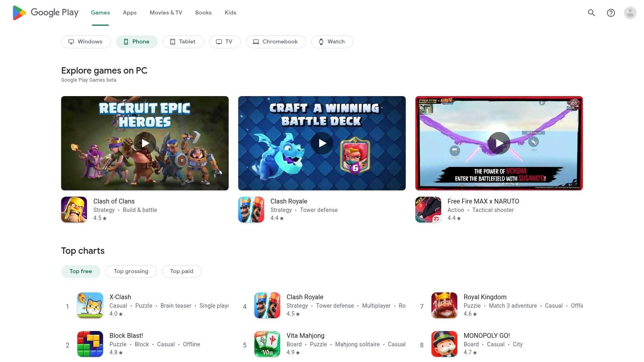Screen dimensions: 644x362
Task: Open search on Google Play
Action: 591,12
